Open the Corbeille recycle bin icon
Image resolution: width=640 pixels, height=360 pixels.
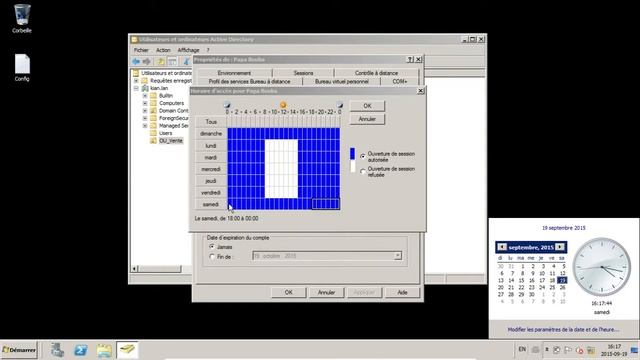22,18
